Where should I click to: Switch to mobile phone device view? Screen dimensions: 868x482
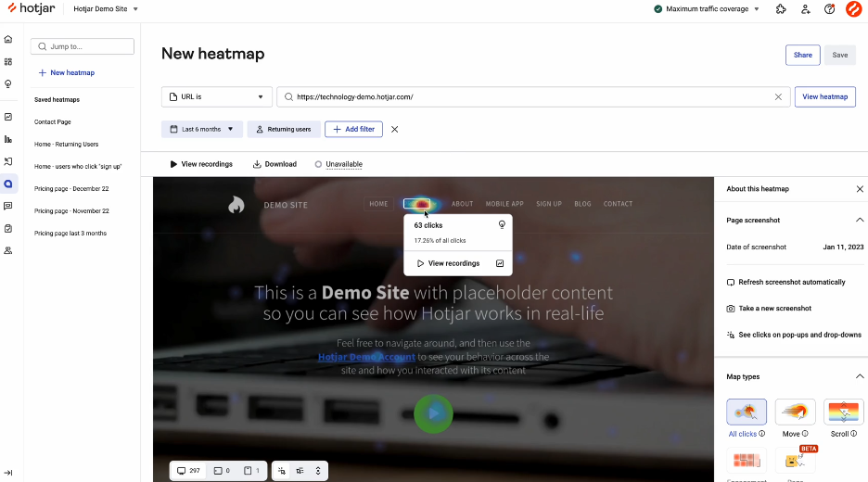253,471
